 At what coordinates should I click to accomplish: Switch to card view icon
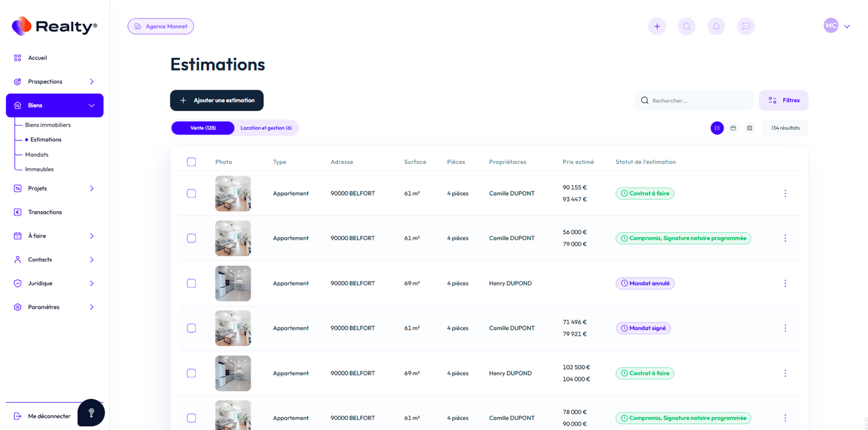(733, 128)
